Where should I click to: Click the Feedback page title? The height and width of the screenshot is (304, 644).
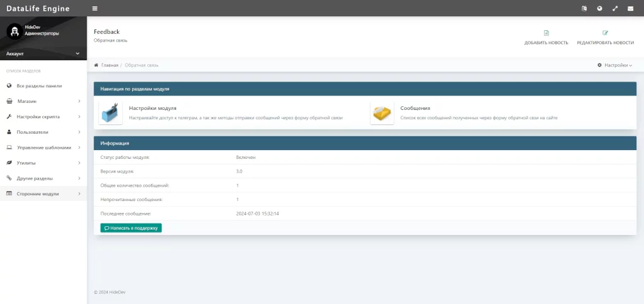(107, 31)
